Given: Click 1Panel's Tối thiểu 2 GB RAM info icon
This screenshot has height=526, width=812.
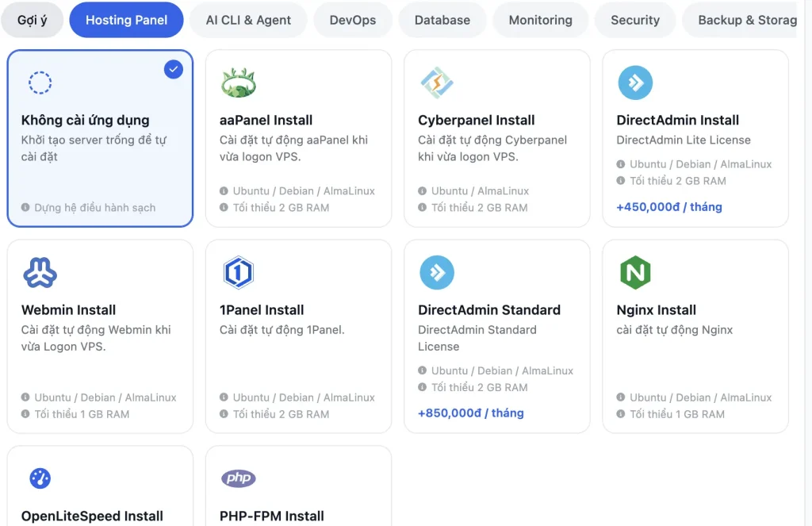Looking at the screenshot, I should point(224,413).
